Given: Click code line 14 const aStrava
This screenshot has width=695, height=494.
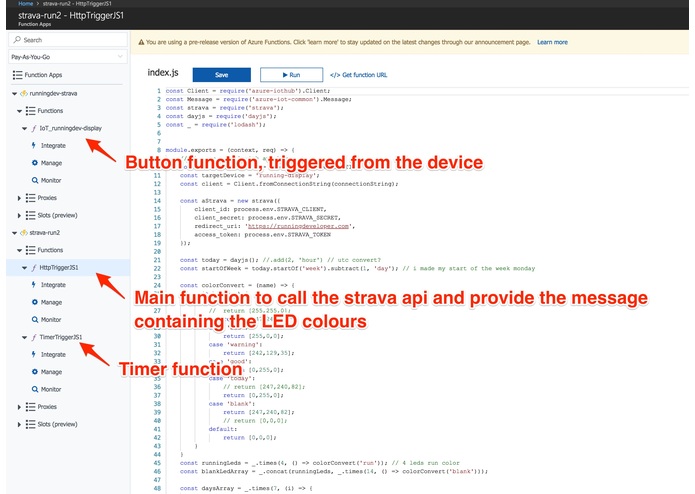Looking at the screenshot, I should point(230,201).
